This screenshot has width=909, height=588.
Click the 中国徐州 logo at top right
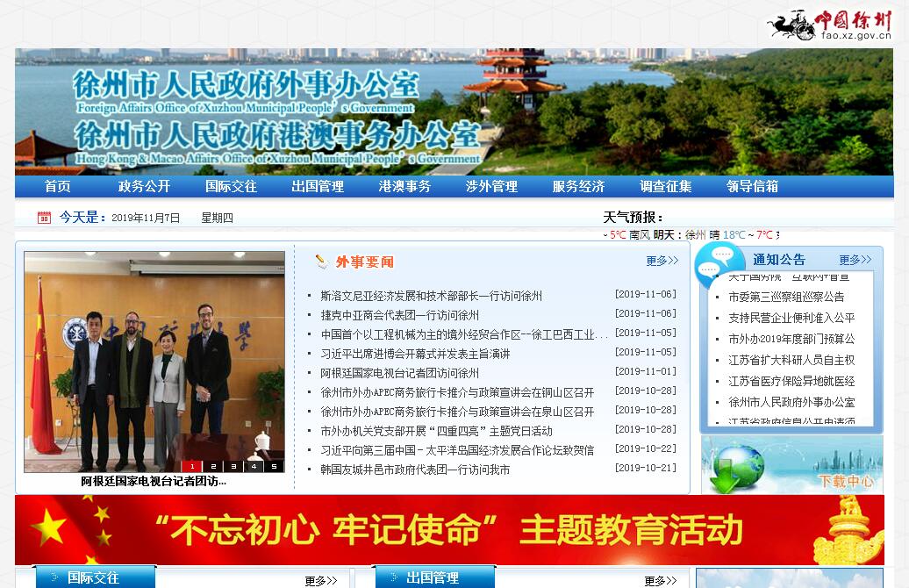829,25
